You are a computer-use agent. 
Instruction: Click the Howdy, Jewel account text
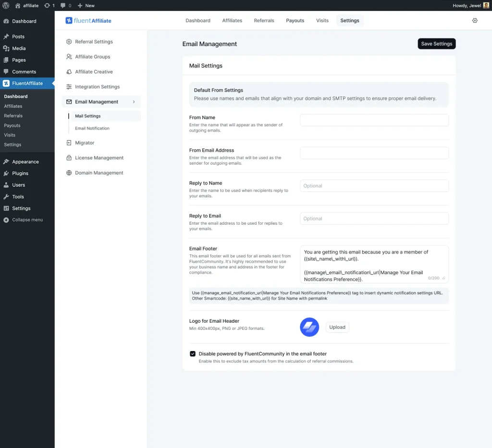click(467, 5)
